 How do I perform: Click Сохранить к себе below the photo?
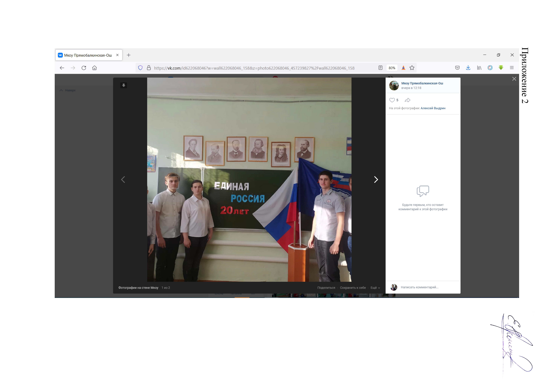353,288
